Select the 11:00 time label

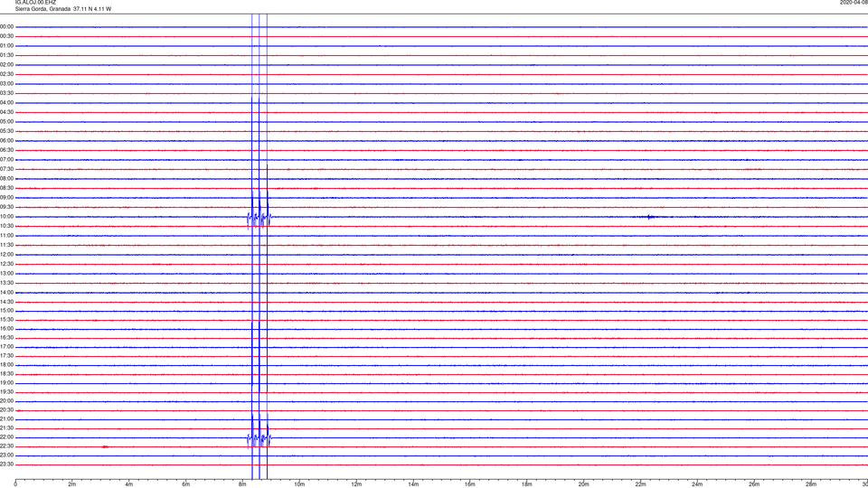[6, 235]
